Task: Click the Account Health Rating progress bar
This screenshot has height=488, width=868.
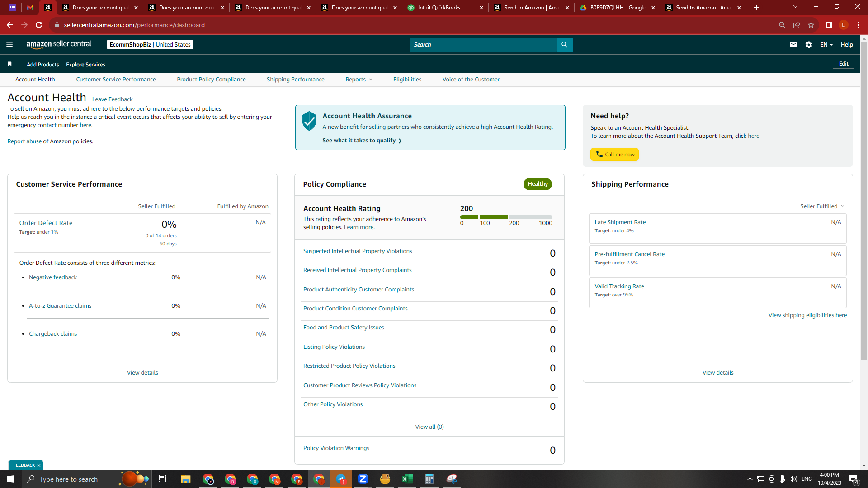Action: pos(506,217)
